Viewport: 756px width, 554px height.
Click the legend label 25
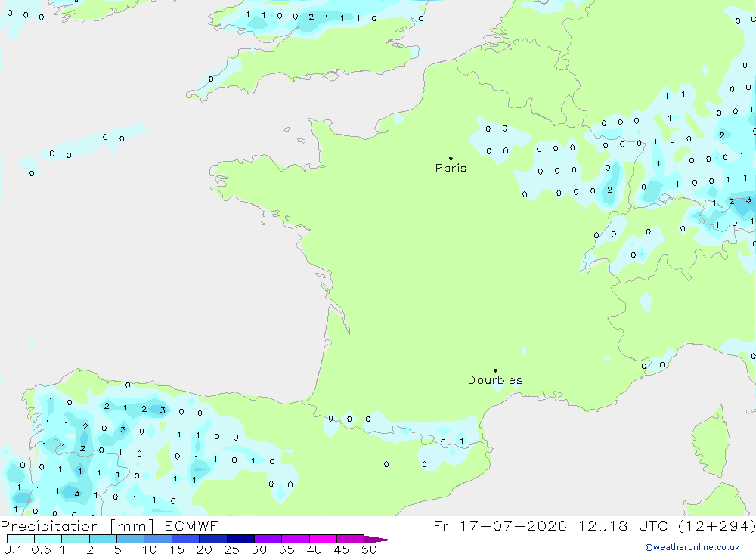tap(231, 549)
